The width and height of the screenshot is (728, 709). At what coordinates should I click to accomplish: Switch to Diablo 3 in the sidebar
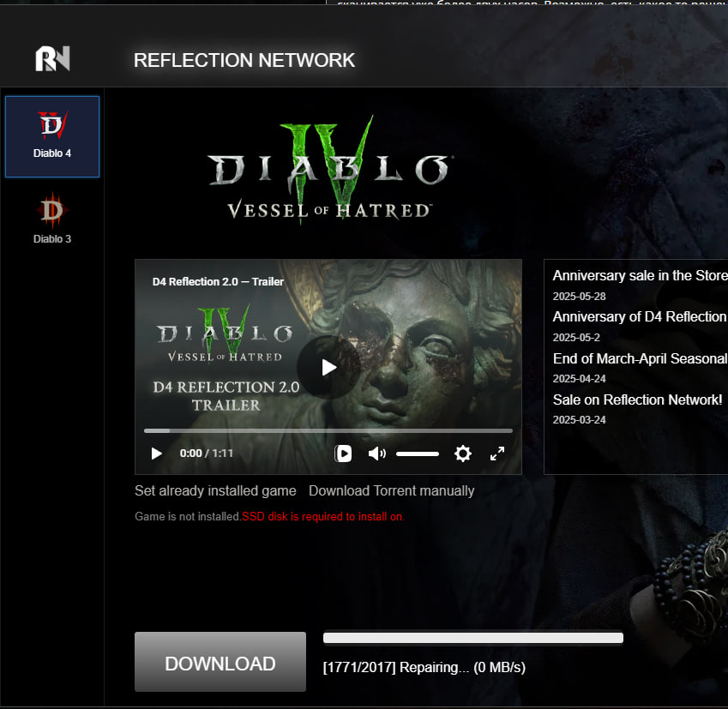(x=52, y=219)
